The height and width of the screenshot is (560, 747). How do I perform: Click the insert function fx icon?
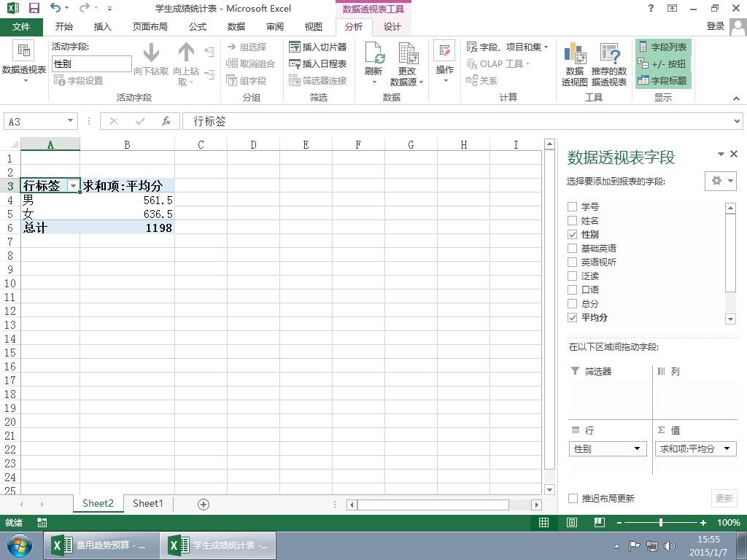click(x=166, y=122)
